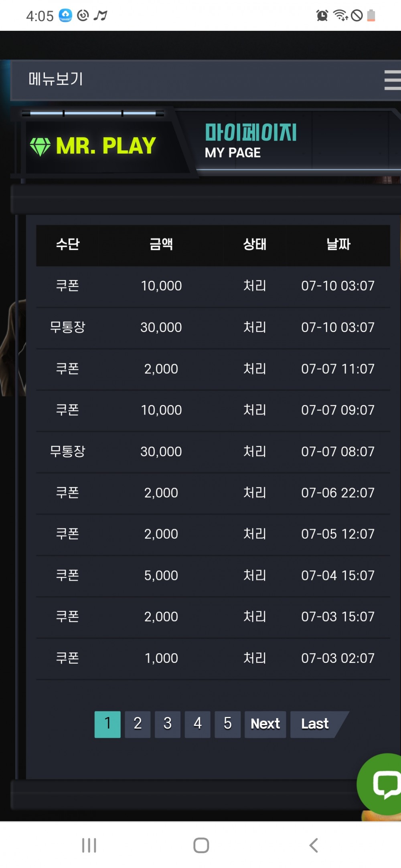This screenshot has height=868, width=401.
Task: Jump to page 5
Action: coord(227,724)
